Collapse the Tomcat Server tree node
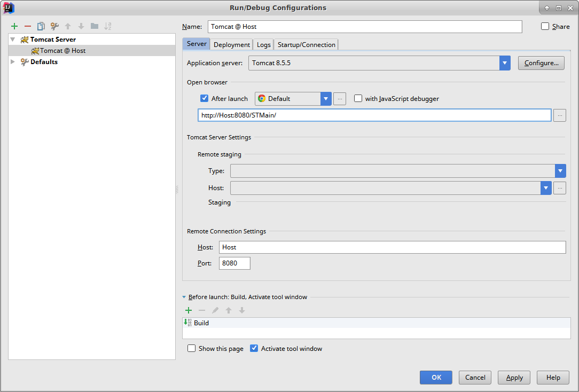This screenshot has height=392, width=579. (x=13, y=40)
